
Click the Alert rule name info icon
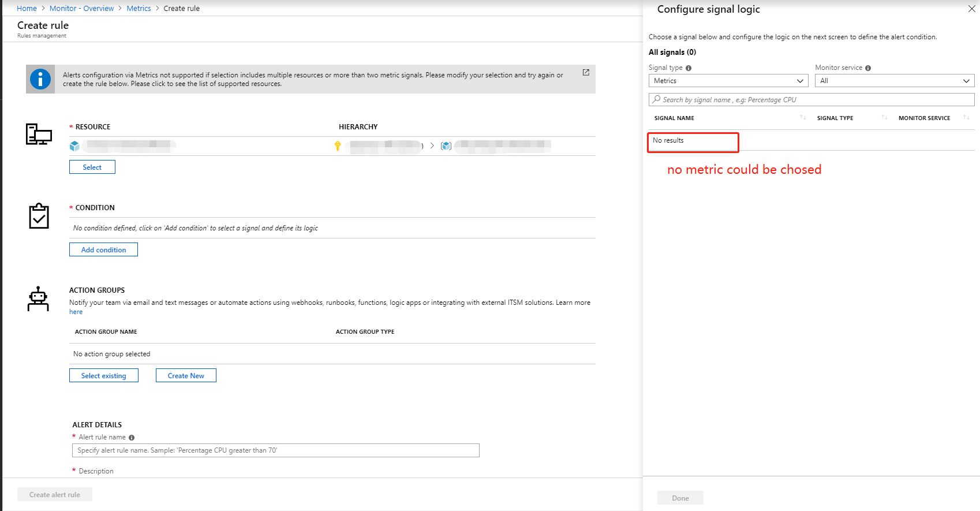132,438
